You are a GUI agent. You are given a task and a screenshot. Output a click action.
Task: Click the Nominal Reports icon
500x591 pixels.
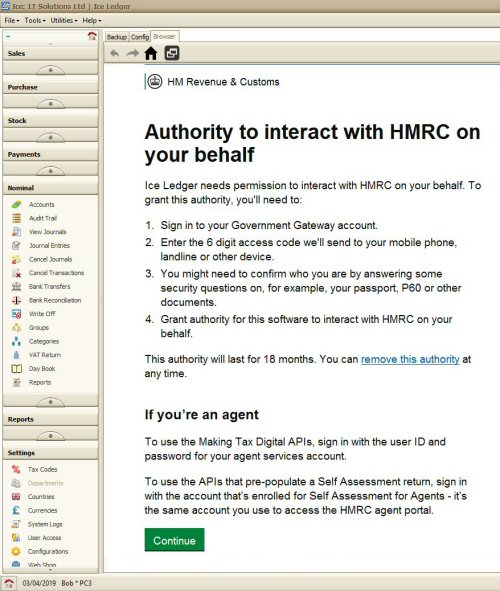coord(16,383)
